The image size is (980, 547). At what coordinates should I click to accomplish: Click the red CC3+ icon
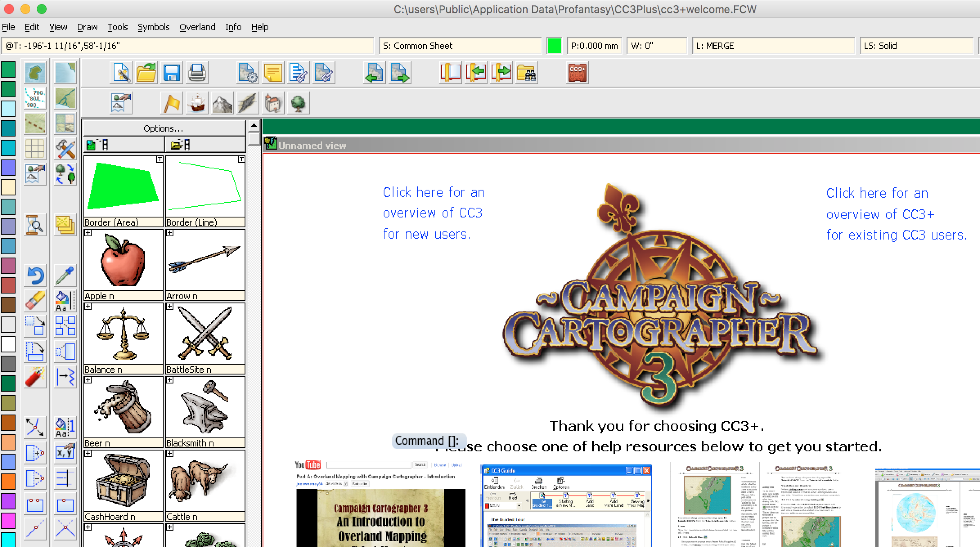tap(577, 73)
